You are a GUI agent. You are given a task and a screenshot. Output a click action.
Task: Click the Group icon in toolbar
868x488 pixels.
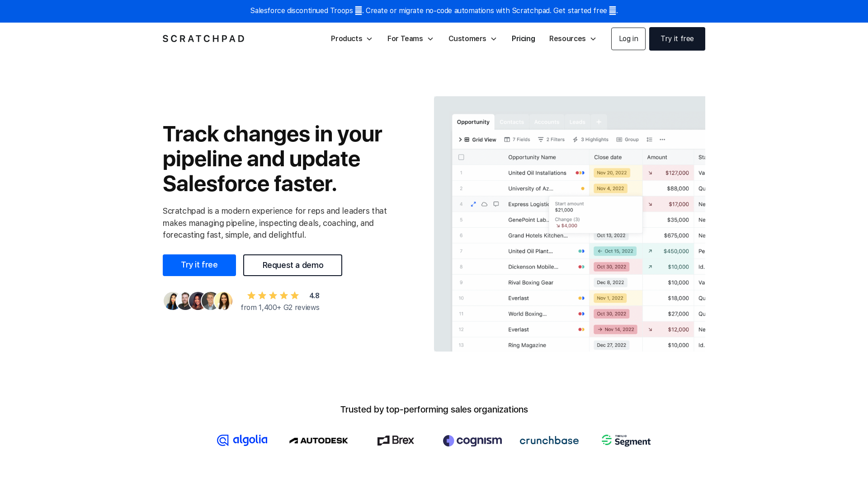[x=619, y=140]
